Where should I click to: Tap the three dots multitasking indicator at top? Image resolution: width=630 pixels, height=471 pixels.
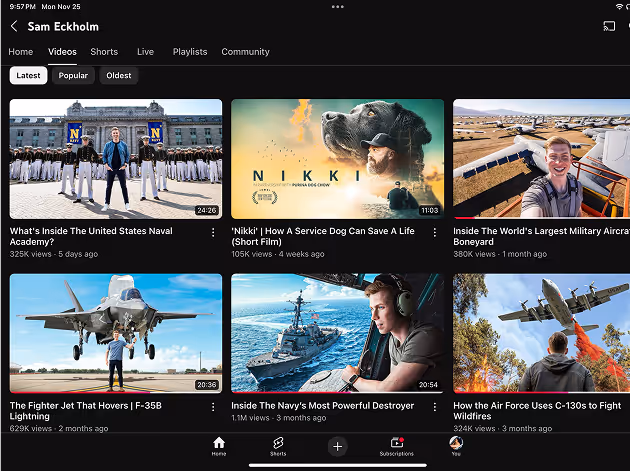pos(338,7)
